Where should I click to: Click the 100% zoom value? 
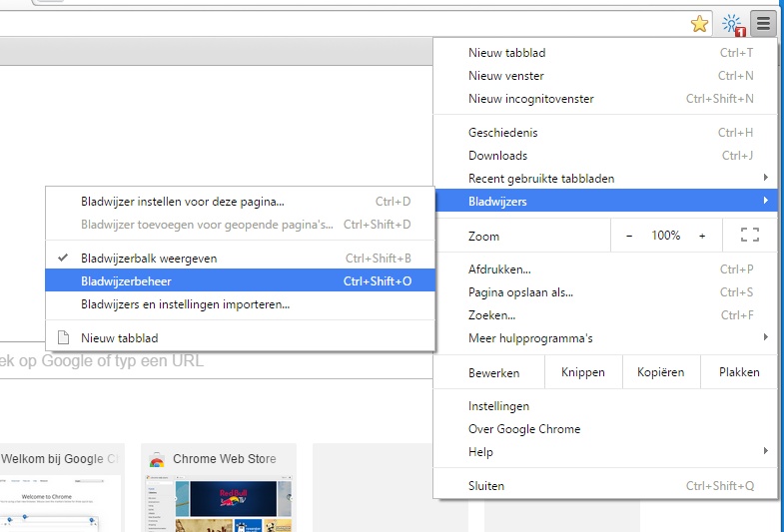tap(665, 236)
